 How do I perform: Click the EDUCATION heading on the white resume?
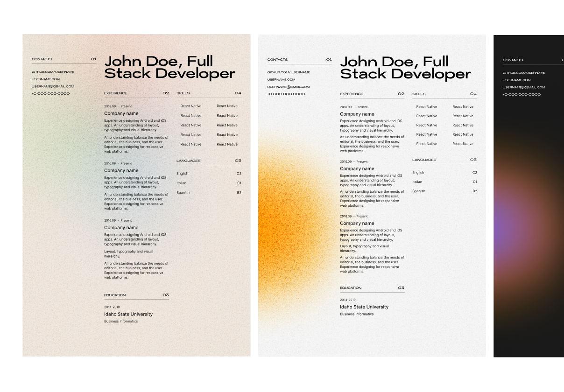[351, 288]
